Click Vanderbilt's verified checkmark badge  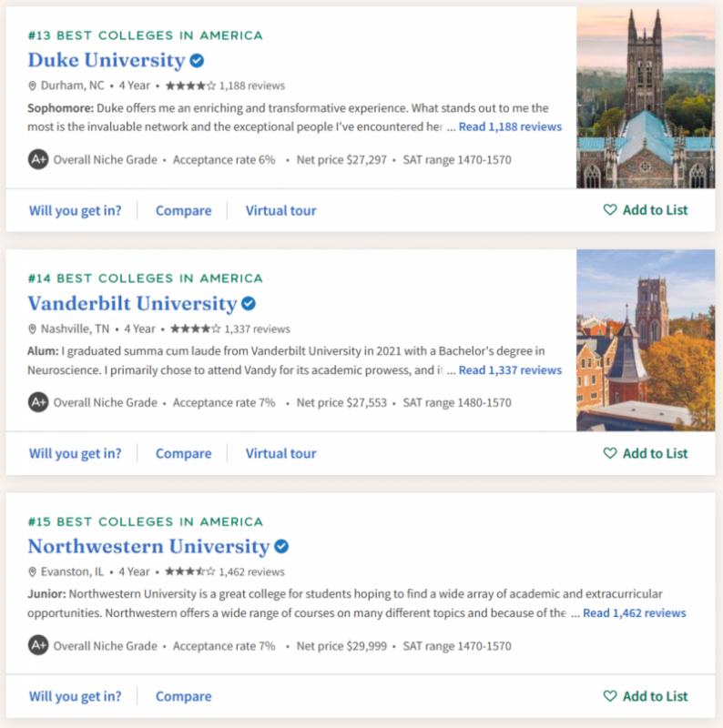tap(249, 304)
